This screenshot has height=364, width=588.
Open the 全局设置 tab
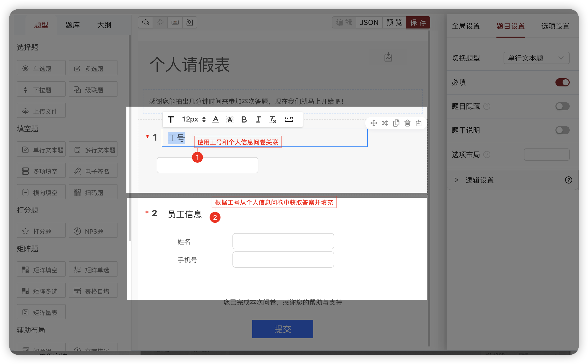tap(466, 26)
